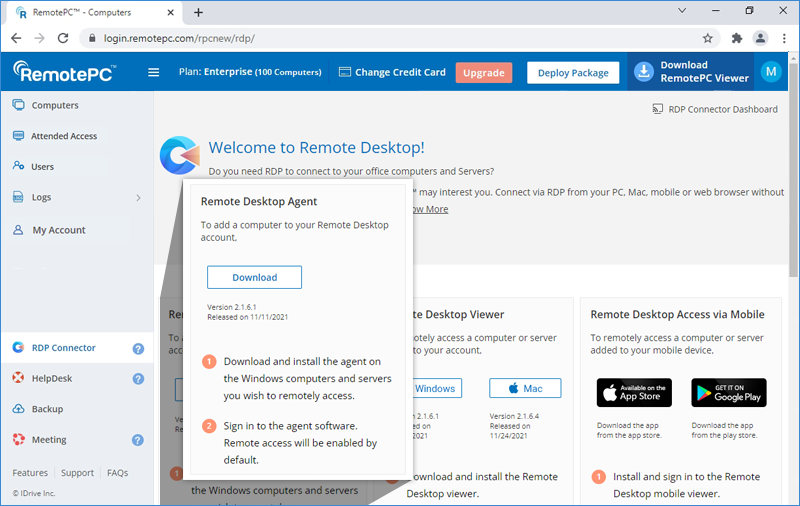Select the RemotePC - Computers browser tab
This screenshot has width=800, height=506.
94,12
